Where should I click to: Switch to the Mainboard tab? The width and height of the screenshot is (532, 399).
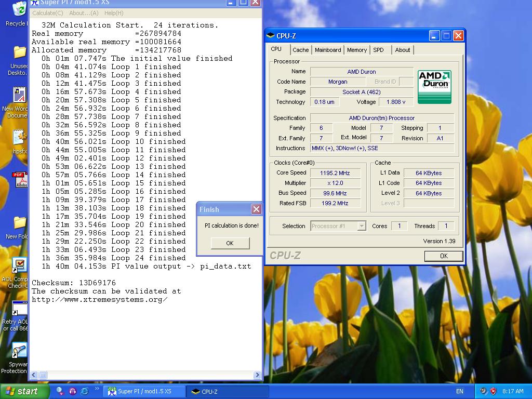coord(328,50)
